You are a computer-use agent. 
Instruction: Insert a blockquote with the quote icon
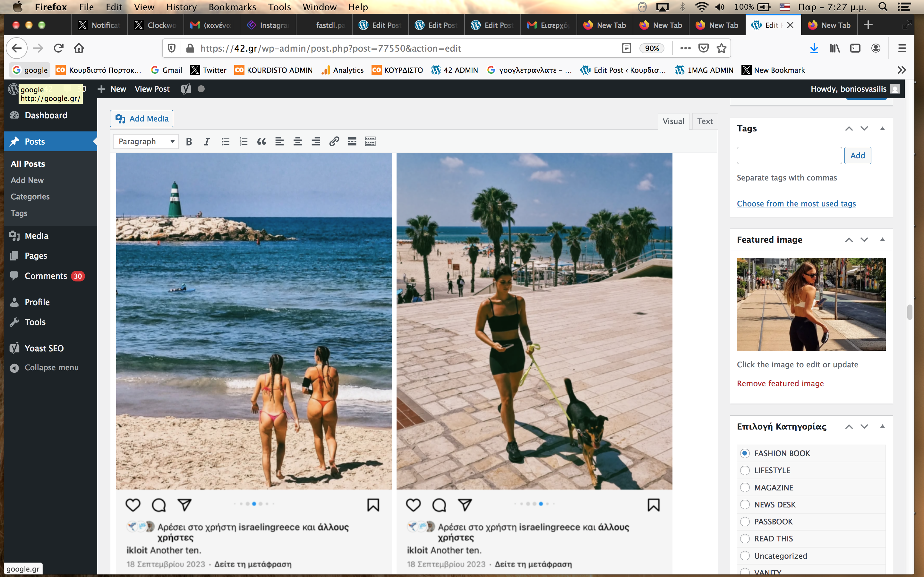pos(261,142)
